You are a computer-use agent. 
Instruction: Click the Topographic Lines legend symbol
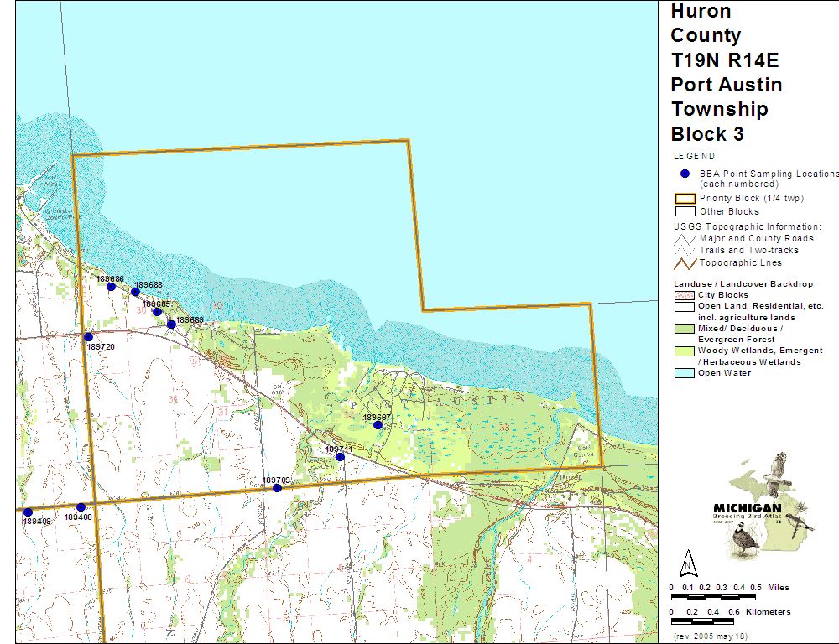(x=684, y=262)
